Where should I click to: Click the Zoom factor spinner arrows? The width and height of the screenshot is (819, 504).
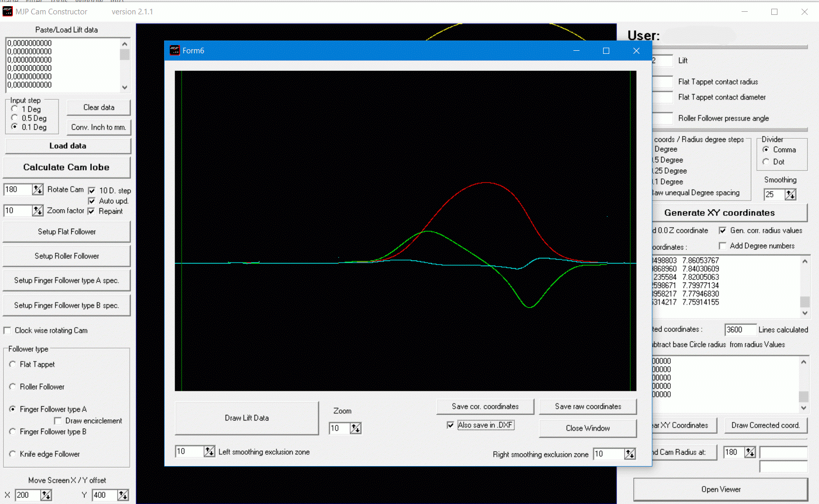point(38,211)
